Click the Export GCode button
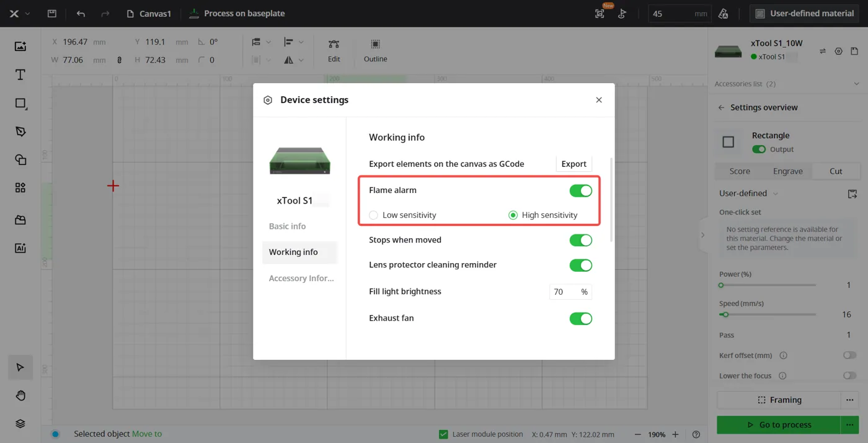 (573, 164)
